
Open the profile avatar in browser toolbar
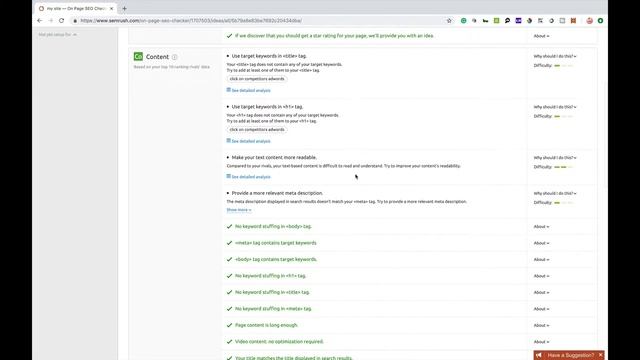point(589,20)
